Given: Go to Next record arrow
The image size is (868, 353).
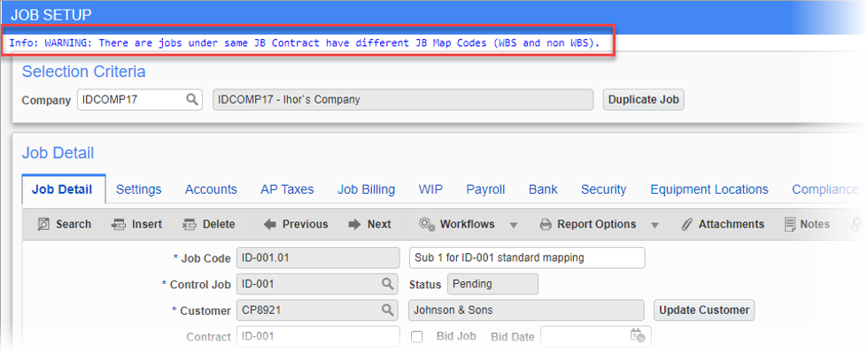Looking at the screenshot, I should point(354,225).
